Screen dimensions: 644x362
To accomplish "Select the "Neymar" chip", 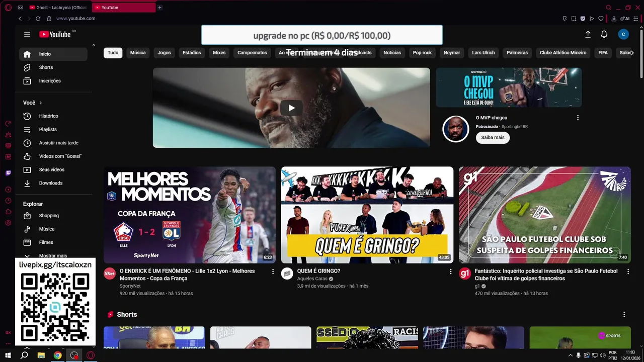I will [452, 53].
